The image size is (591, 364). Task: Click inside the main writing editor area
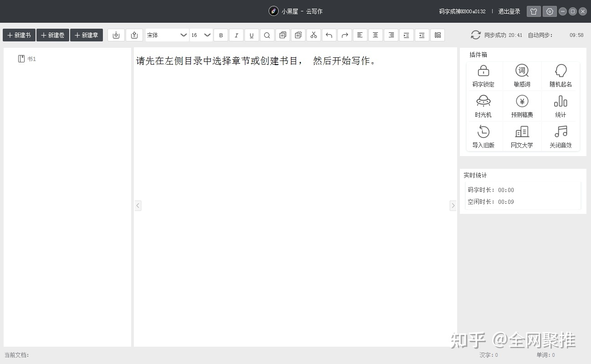(x=295, y=197)
